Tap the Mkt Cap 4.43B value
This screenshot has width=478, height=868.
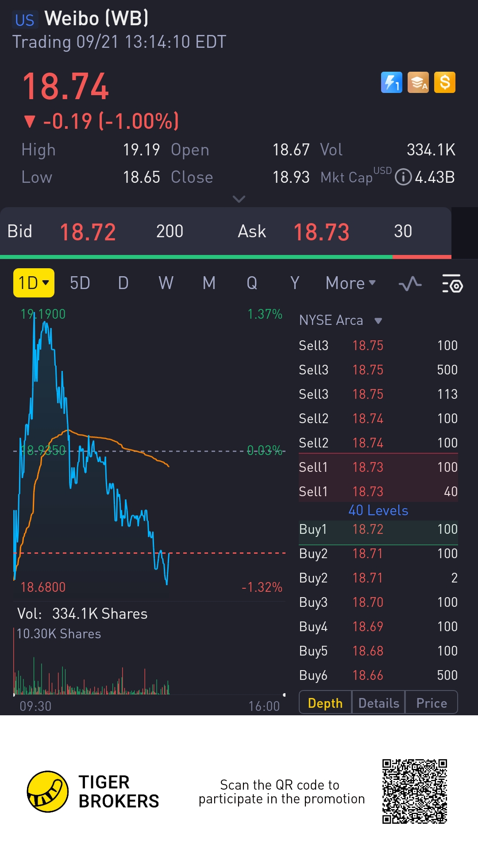435,177
